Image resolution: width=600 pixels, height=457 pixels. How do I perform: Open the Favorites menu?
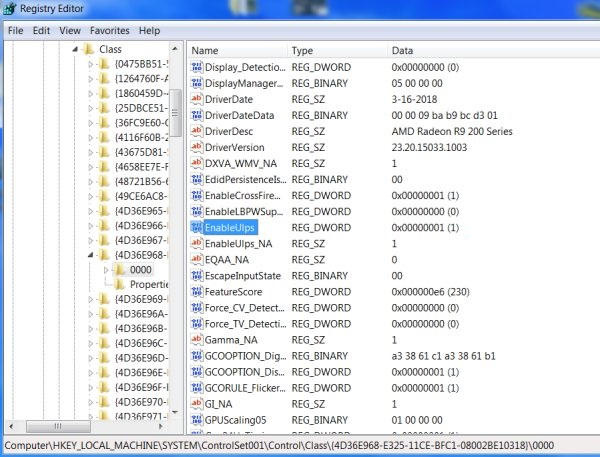tap(110, 31)
